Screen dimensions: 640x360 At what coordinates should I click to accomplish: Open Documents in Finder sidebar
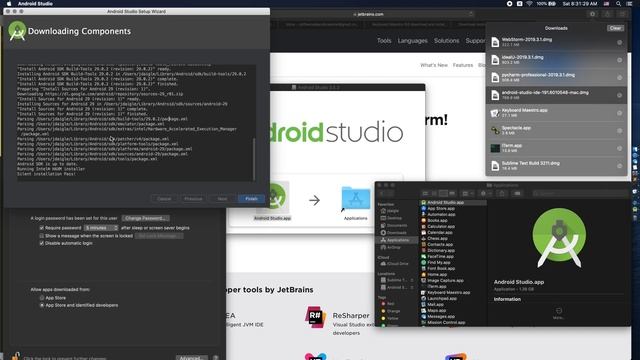(396, 225)
